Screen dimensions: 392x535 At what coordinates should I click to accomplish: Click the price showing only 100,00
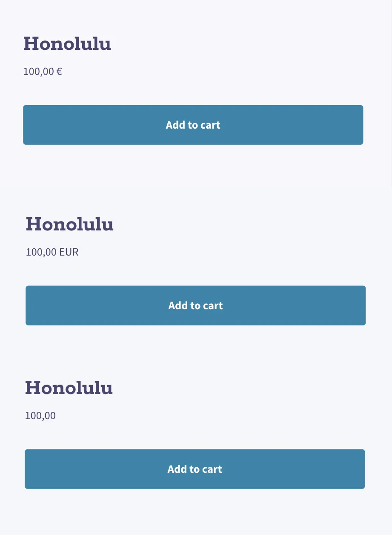tap(40, 416)
